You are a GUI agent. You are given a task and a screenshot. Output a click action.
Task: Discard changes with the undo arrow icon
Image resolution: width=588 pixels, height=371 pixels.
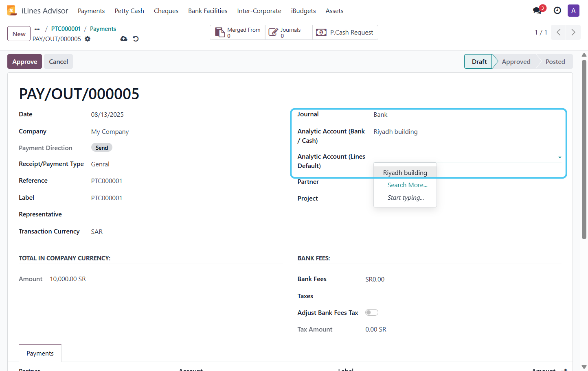click(x=136, y=39)
